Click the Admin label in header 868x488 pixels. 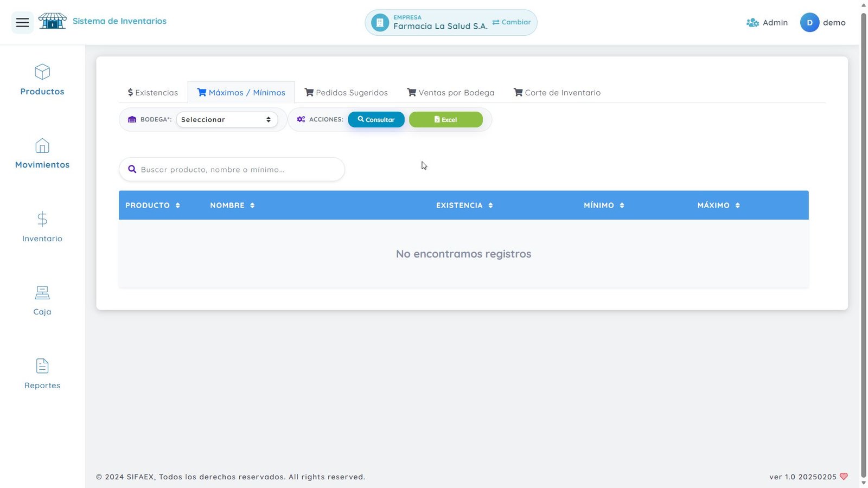tap(775, 23)
